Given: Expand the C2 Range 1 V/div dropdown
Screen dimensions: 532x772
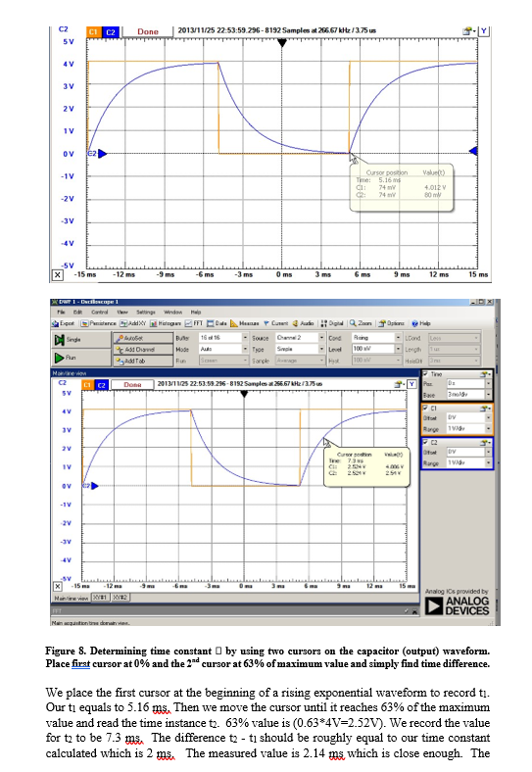Looking at the screenshot, I should [488, 462].
